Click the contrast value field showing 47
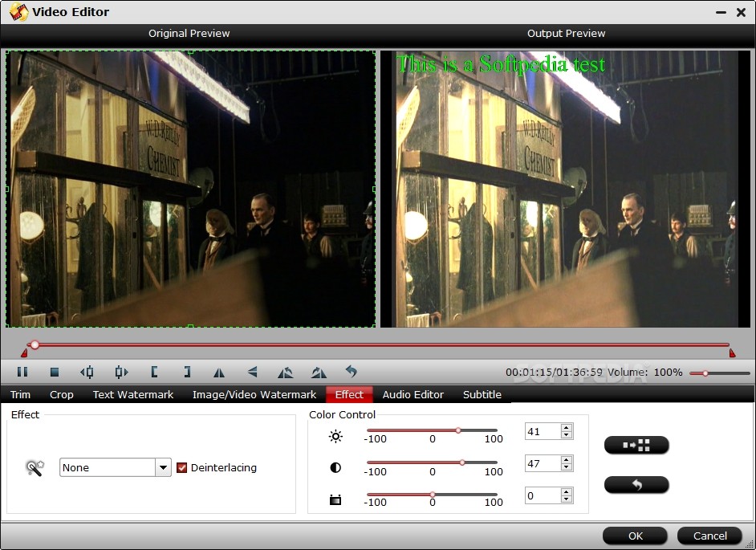 tap(543, 463)
